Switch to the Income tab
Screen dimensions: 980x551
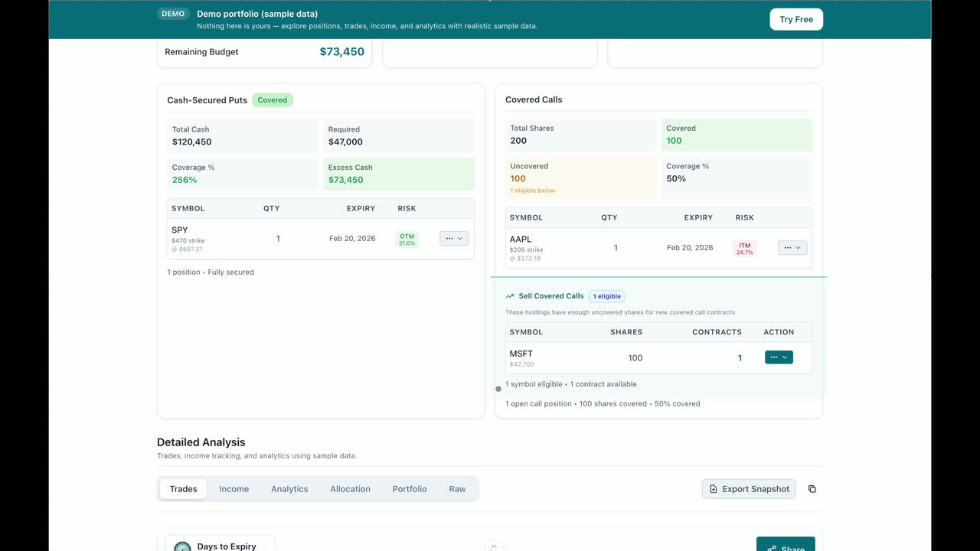tap(234, 489)
